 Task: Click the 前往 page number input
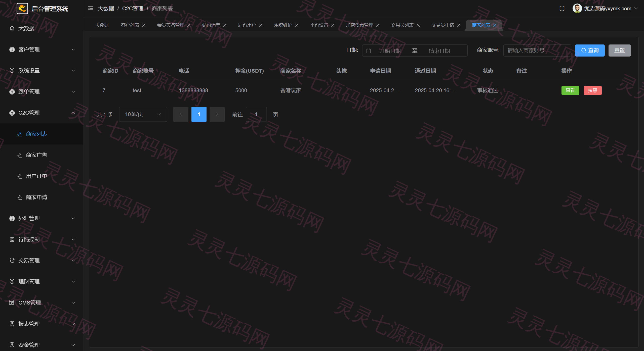coord(256,114)
